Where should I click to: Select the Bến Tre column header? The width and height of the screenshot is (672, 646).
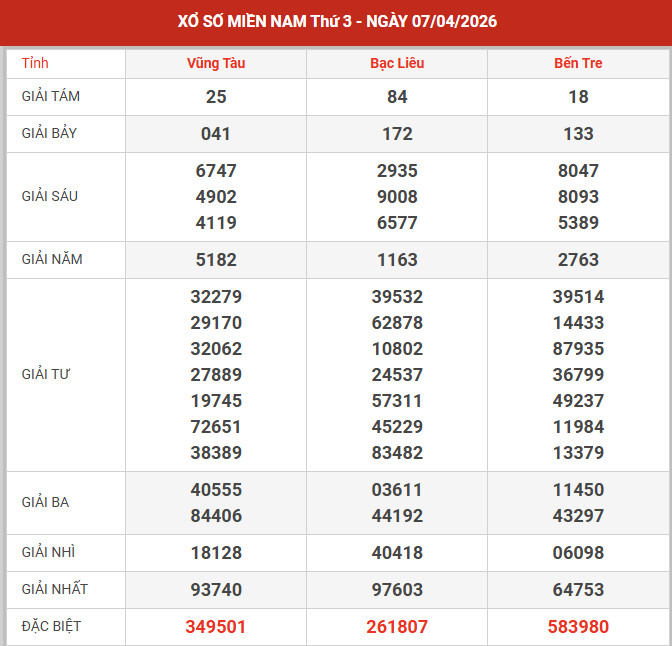pyautogui.click(x=578, y=63)
